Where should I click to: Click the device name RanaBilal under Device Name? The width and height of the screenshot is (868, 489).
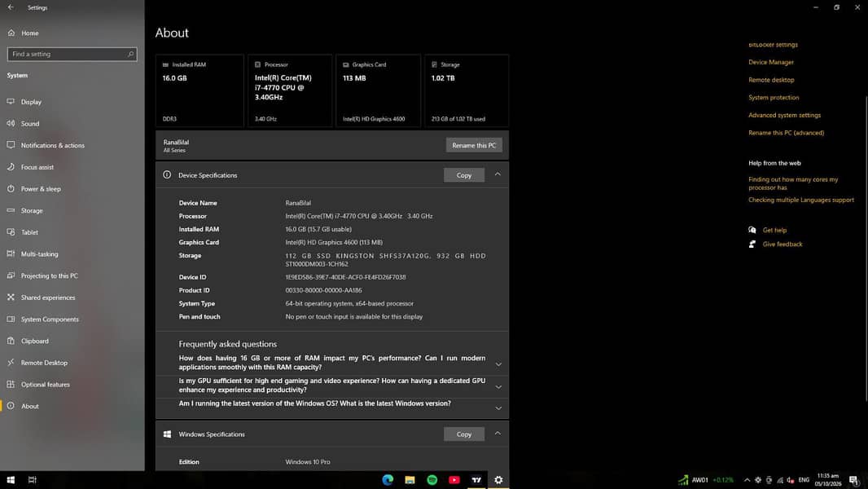298,203
